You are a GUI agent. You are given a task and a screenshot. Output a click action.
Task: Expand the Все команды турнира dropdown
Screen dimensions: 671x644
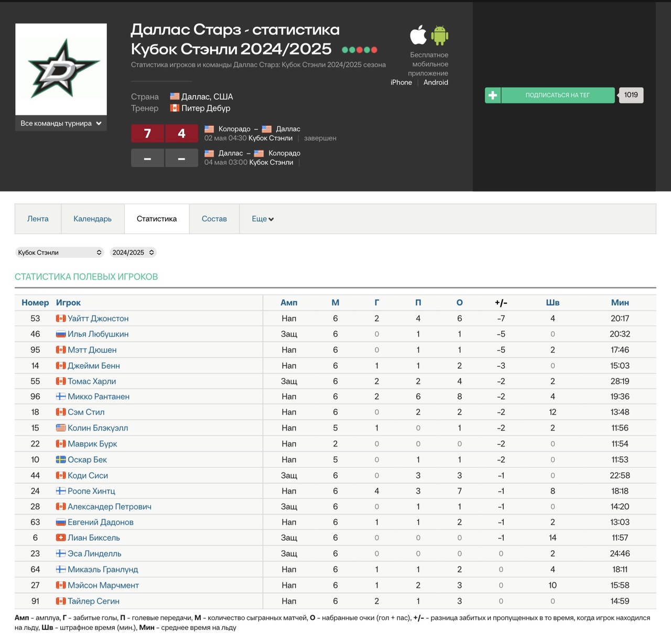pyautogui.click(x=61, y=124)
